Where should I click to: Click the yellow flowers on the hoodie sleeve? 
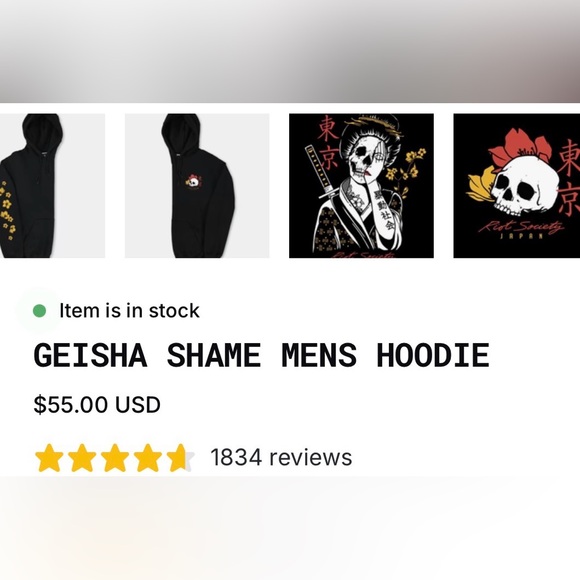[7, 209]
